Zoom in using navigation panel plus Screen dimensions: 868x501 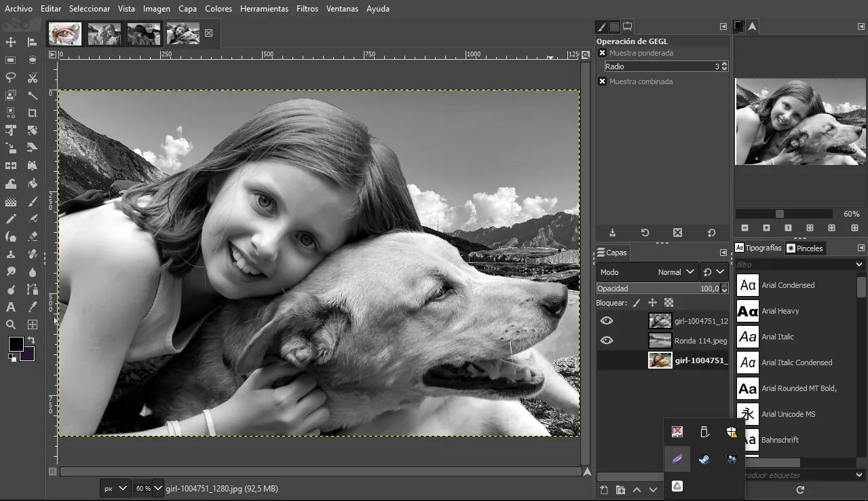point(766,228)
